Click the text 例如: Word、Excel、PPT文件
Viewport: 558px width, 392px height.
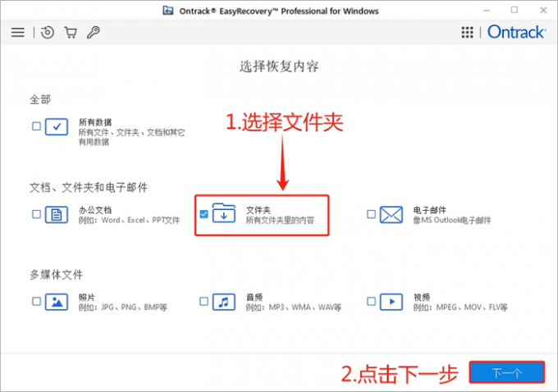click(x=129, y=220)
